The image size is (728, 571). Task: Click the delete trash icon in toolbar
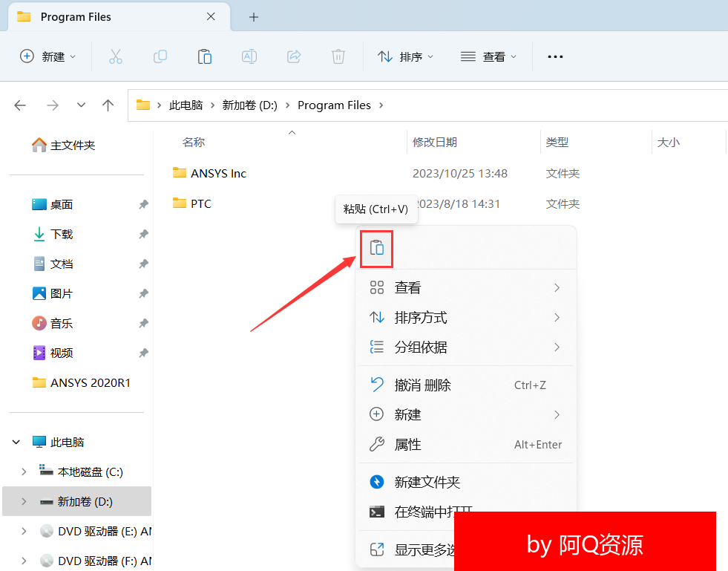(x=338, y=56)
